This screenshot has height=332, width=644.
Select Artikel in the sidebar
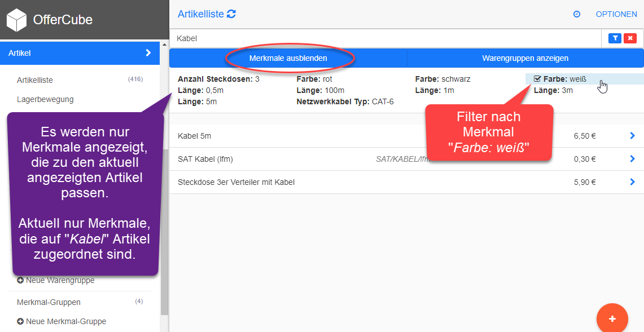coord(80,53)
